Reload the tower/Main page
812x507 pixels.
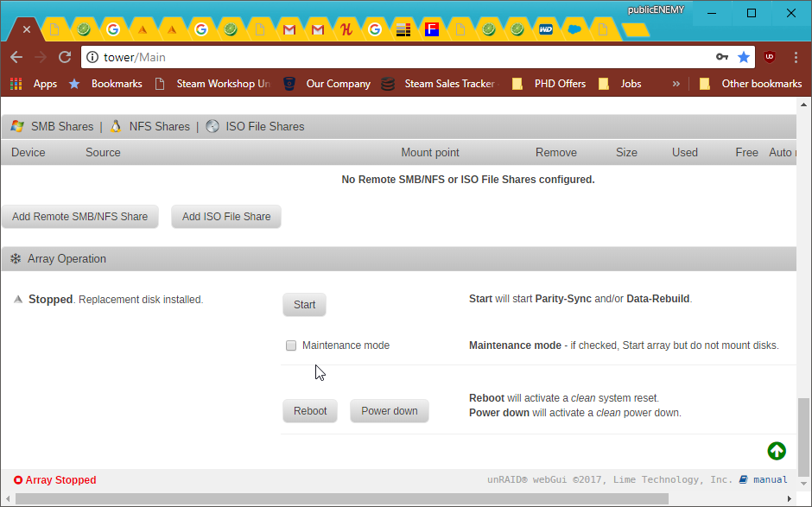click(x=65, y=57)
